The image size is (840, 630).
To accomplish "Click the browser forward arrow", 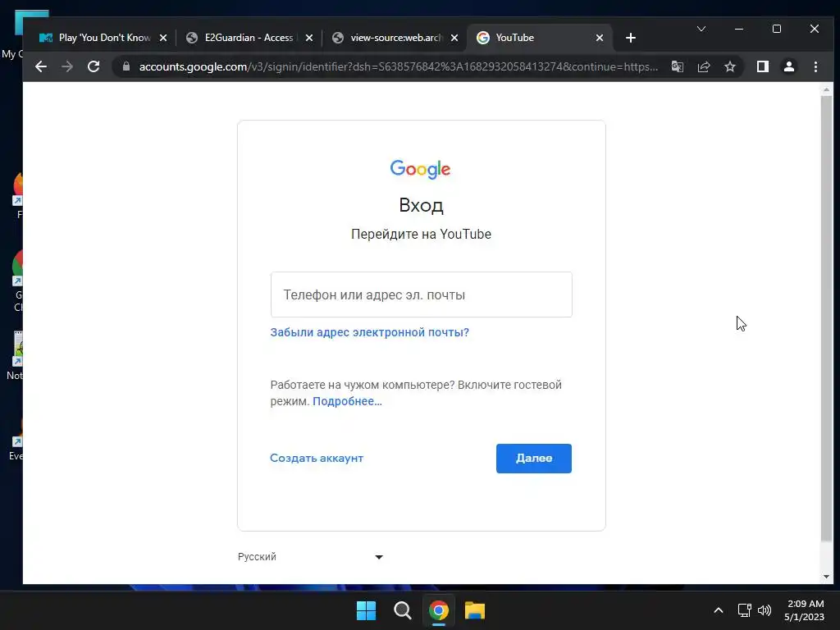I will tap(67, 66).
